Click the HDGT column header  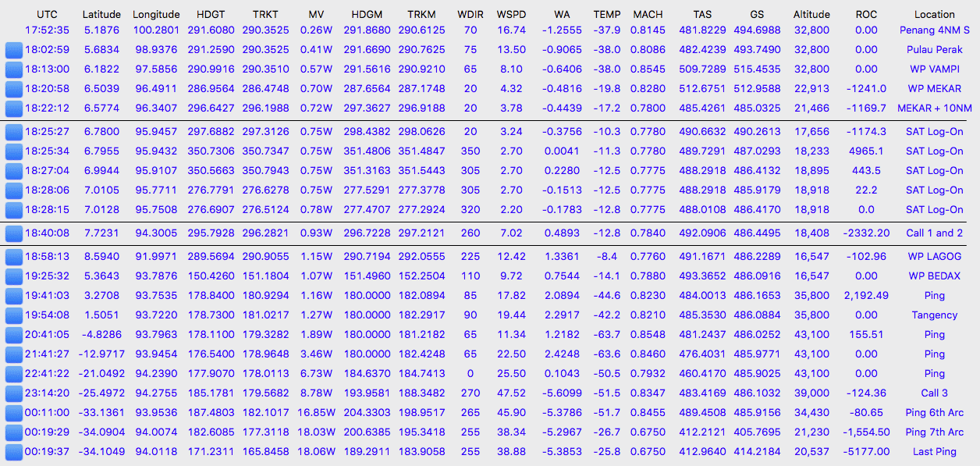pyautogui.click(x=211, y=15)
